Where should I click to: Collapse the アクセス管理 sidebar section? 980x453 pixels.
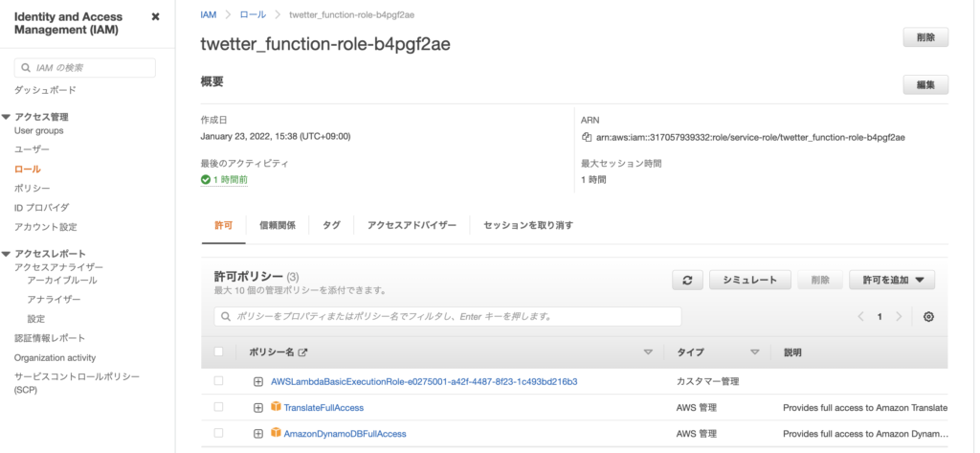click(7, 117)
